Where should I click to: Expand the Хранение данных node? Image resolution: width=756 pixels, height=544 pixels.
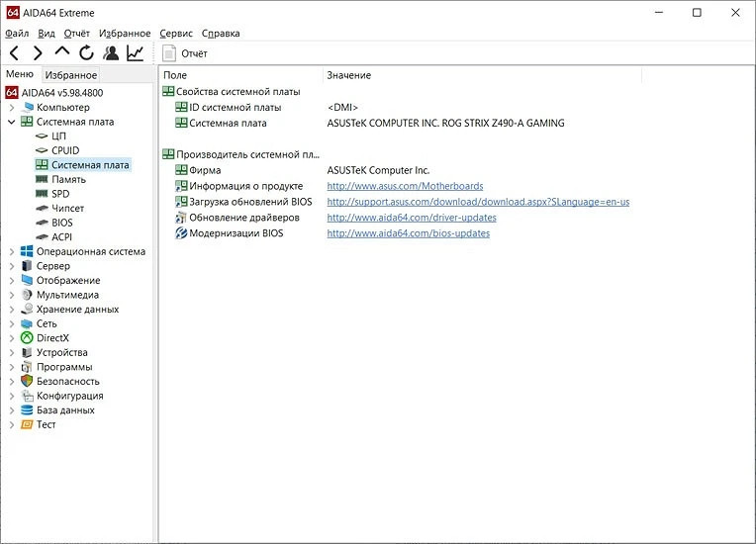(x=11, y=309)
